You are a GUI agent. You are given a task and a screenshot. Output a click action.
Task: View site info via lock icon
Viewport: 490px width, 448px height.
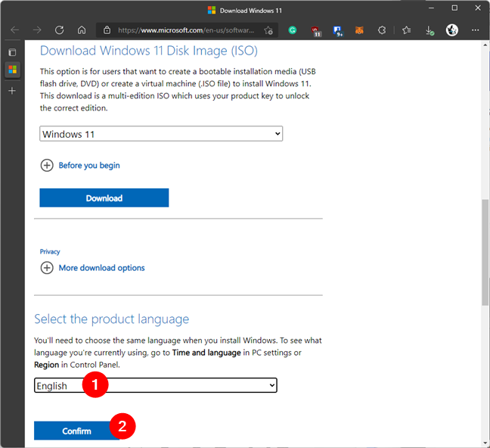[107, 30]
